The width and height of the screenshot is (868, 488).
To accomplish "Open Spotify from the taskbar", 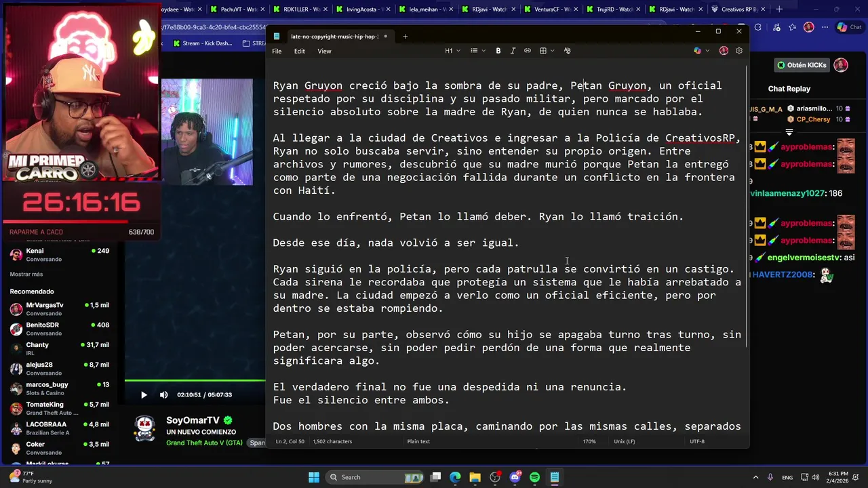I will pyautogui.click(x=534, y=477).
